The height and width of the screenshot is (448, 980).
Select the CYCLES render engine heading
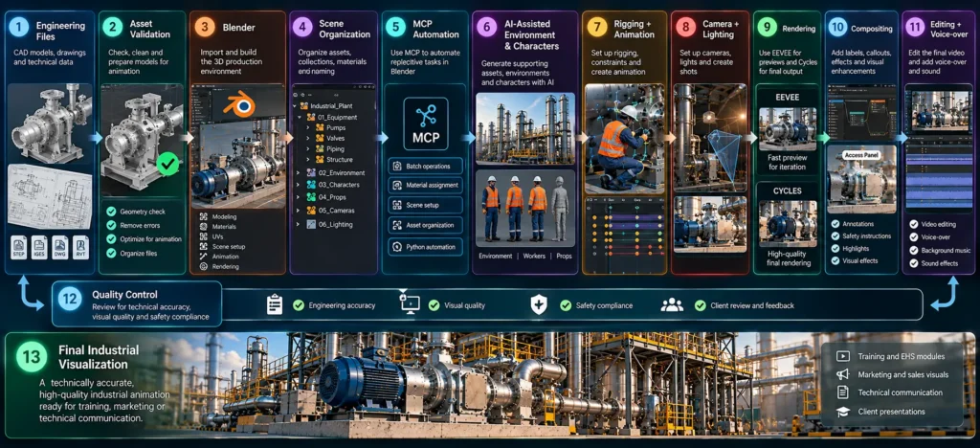[x=787, y=190]
